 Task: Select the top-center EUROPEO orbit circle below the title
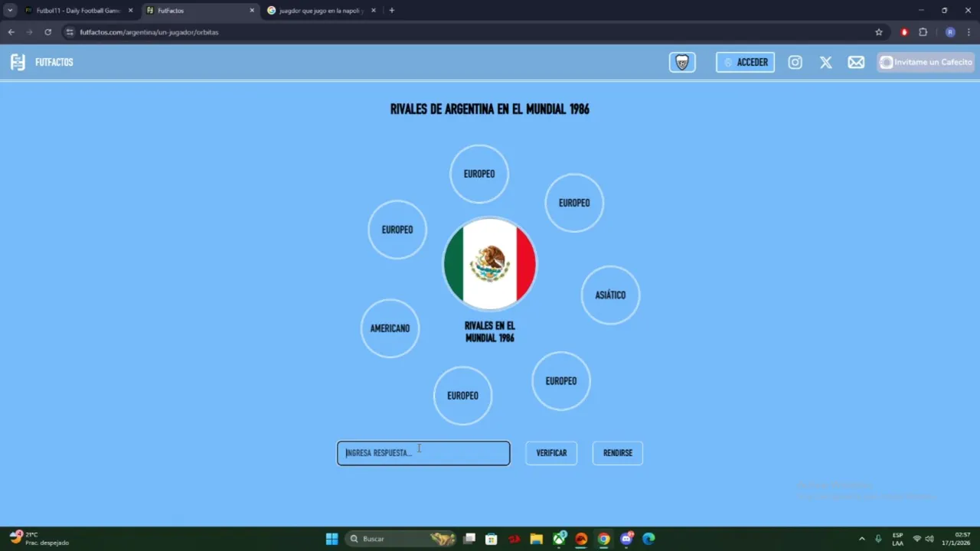click(479, 174)
